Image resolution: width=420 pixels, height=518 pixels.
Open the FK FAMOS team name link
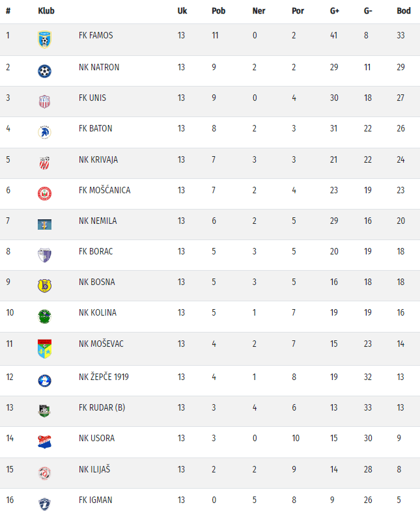tap(96, 35)
